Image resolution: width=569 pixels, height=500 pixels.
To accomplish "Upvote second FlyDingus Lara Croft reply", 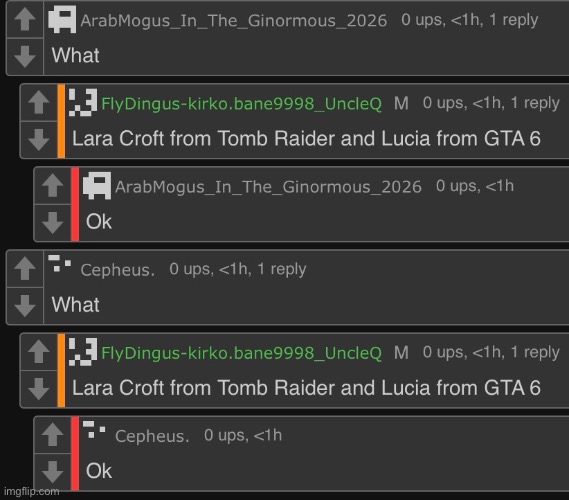I will (39, 352).
